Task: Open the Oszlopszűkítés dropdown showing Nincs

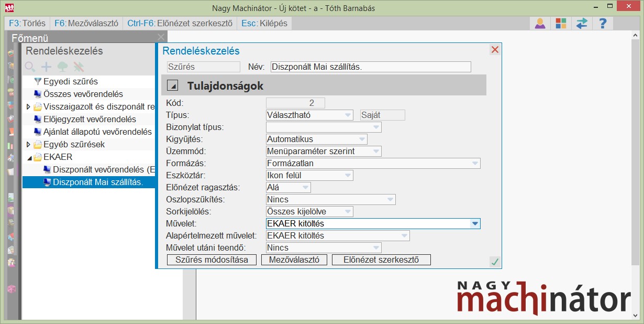Action: pyautogui.click(x=330, y=199)
